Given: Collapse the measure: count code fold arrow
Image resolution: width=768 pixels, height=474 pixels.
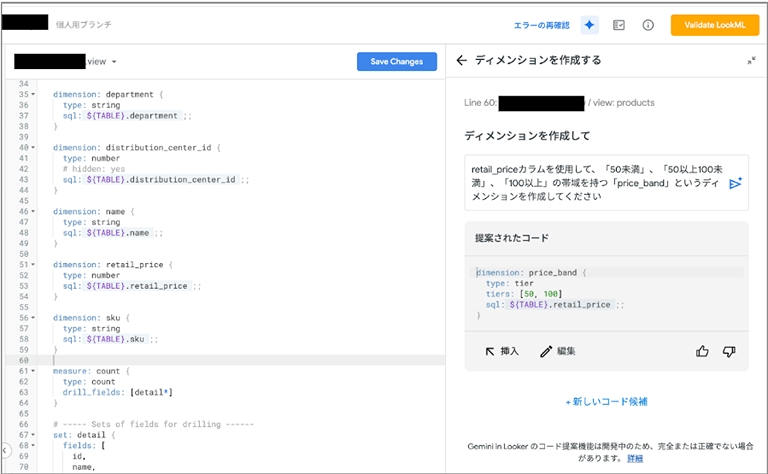Looking at the screenshot, I should (33, 371).
